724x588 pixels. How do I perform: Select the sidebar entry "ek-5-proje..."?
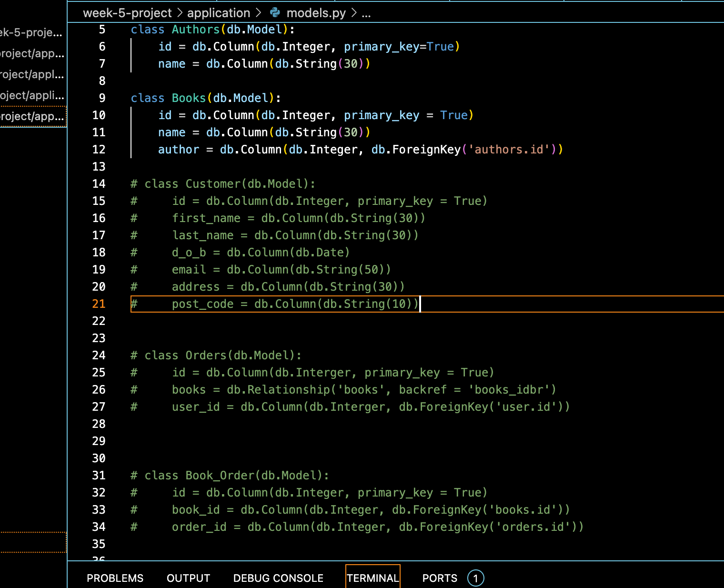31,32
